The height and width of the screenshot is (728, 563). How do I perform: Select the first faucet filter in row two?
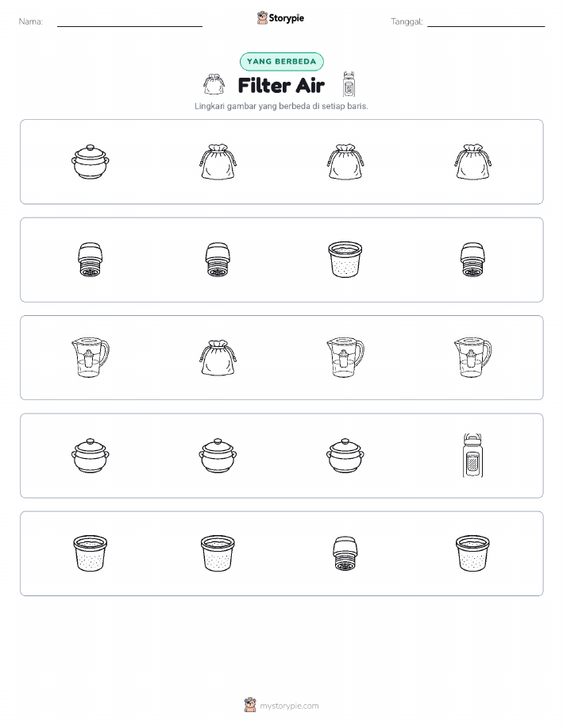click(x=91, y=260)
